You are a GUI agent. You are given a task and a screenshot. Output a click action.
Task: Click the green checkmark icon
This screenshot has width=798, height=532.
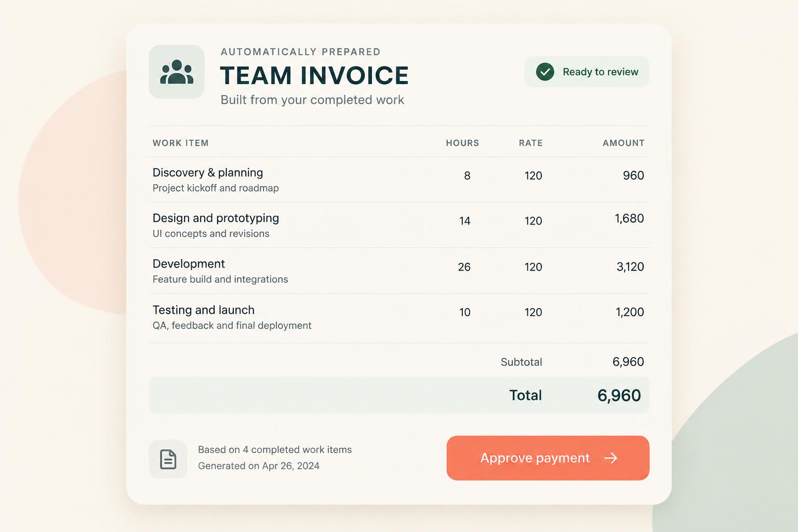pyautogui.click(x=545, y=72)
